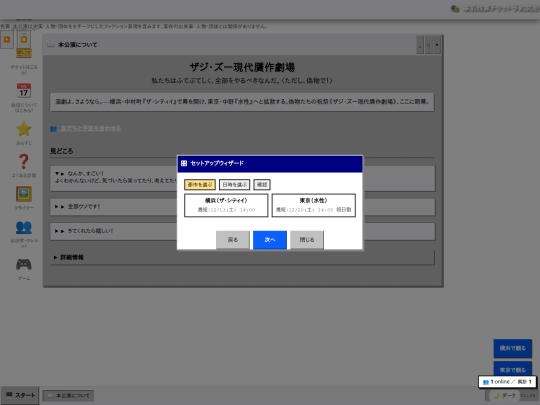Screen dimensions: 540x405
Task: Open the picture frame フライヤー icon
Action: click(x=24, y=194)
